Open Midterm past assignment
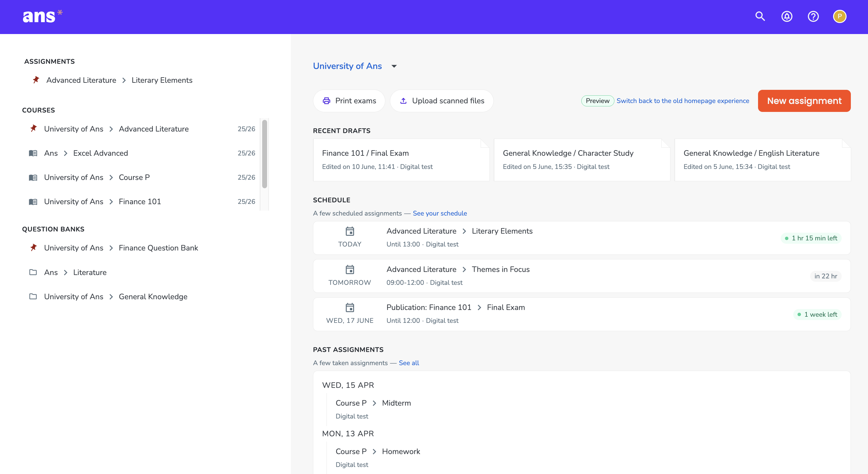Image resolution: width=868 pixels, height=474 pixels. (396, 403)
